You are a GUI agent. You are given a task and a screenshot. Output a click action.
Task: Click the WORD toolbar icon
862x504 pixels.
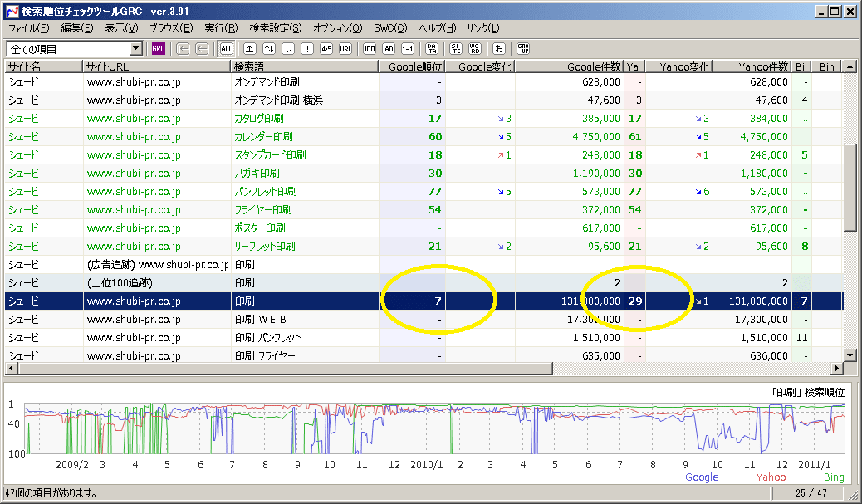pyautogui.click(x=475, y=49)
